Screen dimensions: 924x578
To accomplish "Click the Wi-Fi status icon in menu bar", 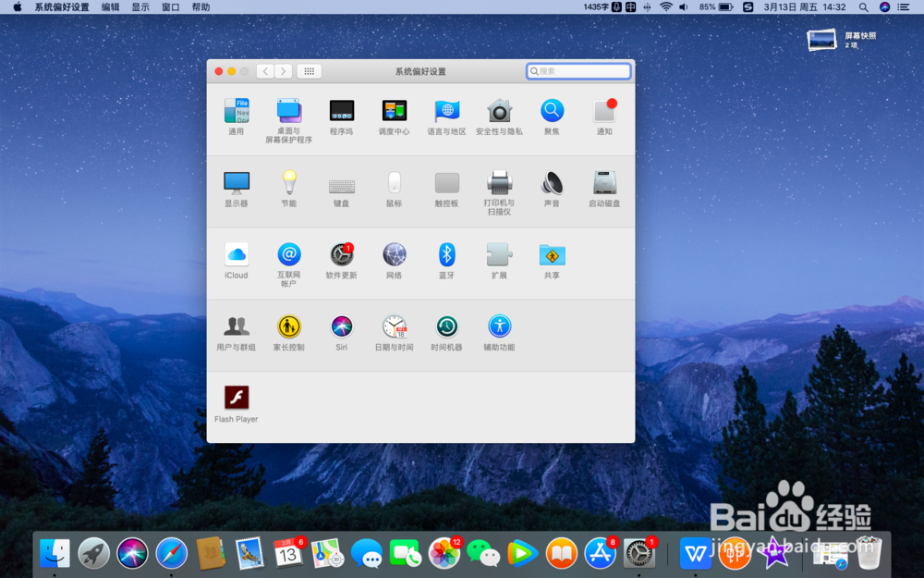I will tap(666, 7).
